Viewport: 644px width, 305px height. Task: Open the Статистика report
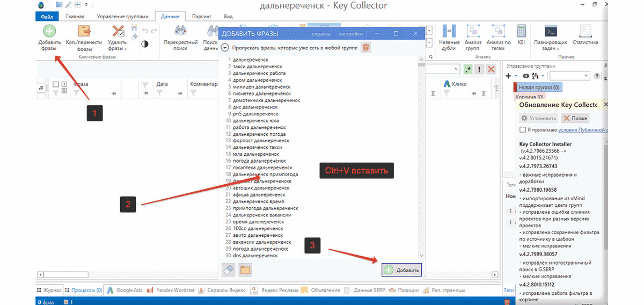click(x=585, y=34)
